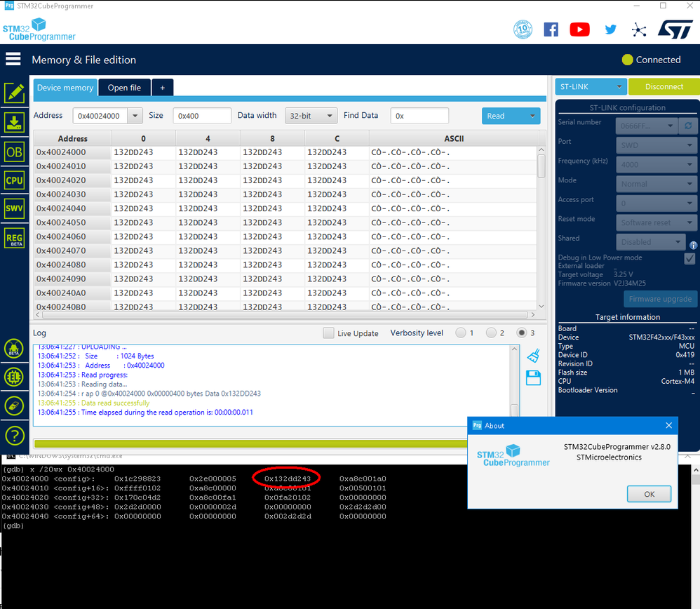Open the Data width 32-bit dropdown
Image resolution: width=700 pixels, height=609 pixels.
[x=311, y=116]
